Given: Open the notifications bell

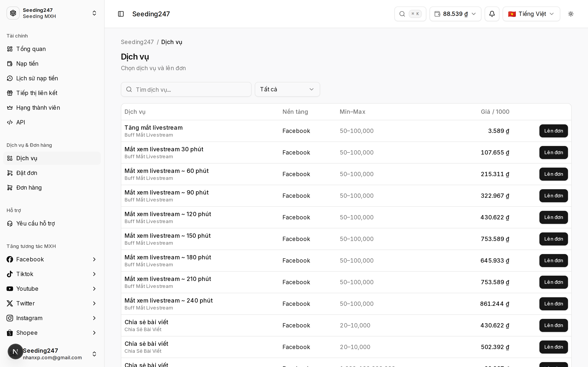Looking at the screenshot, I should 492,14.
